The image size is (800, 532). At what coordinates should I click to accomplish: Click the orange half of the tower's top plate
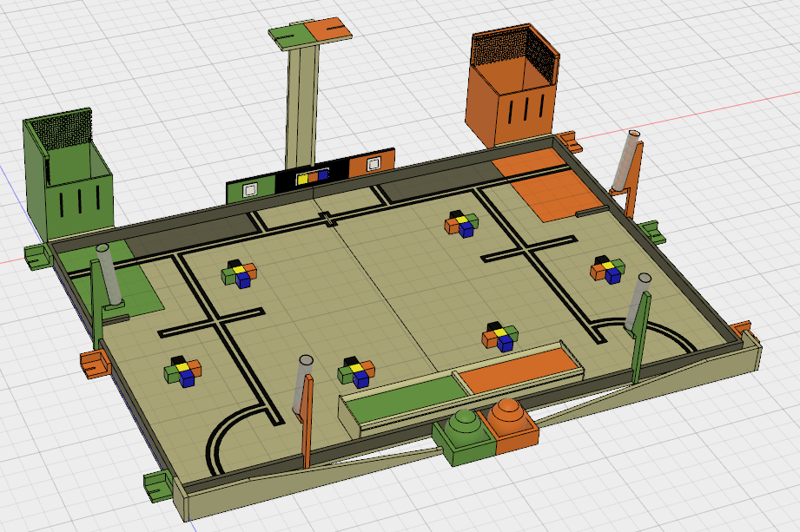328,29
